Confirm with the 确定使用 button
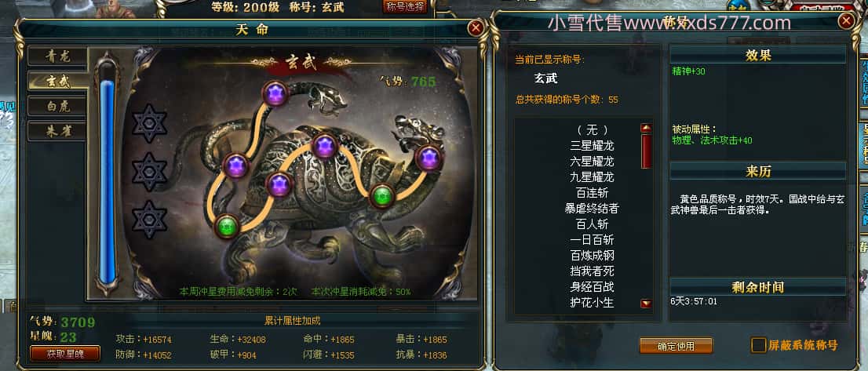The width and height of the screenshot is (868, 371). coord(676,346)
